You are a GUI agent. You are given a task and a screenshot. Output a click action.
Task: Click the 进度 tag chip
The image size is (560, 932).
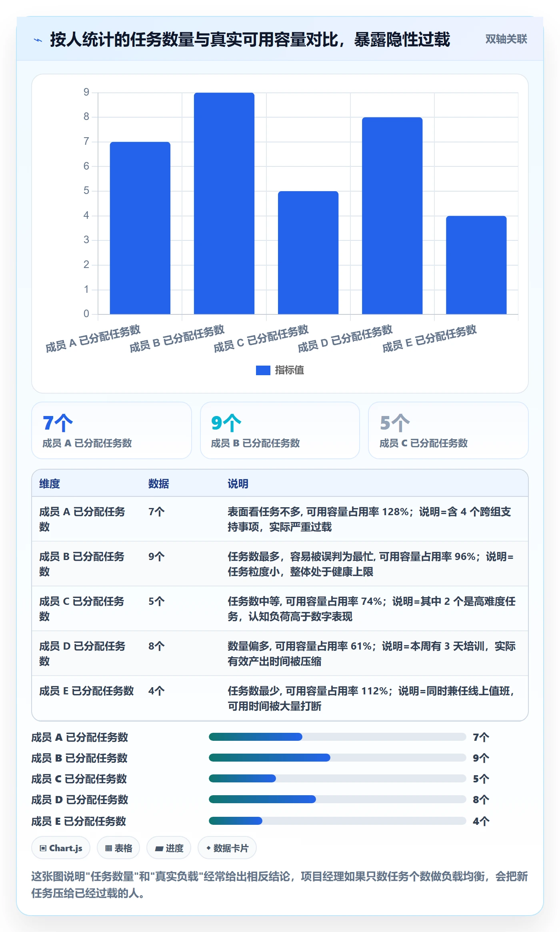coord(169,848)
